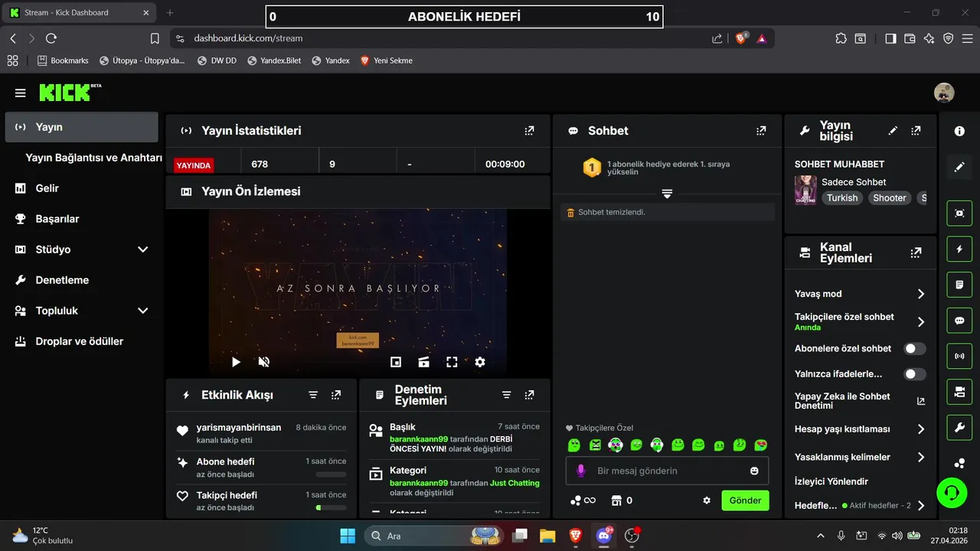
Task: Pop out the Etkinlik Akışı panel
Action: point(336,395)
